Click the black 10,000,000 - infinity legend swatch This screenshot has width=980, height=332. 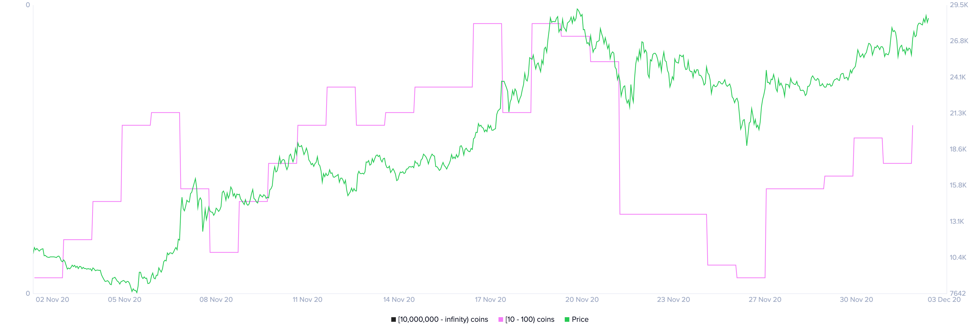(x=393, y=319)
